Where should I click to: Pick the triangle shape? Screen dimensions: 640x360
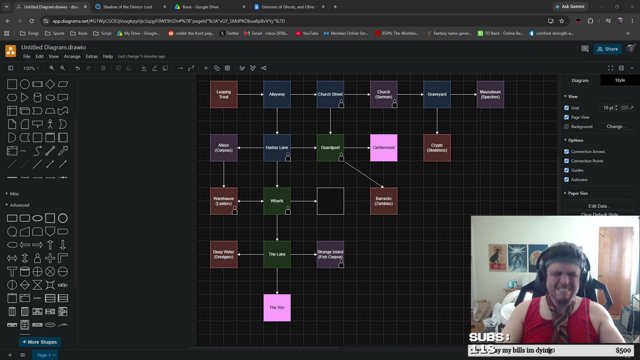coord(25,98)
